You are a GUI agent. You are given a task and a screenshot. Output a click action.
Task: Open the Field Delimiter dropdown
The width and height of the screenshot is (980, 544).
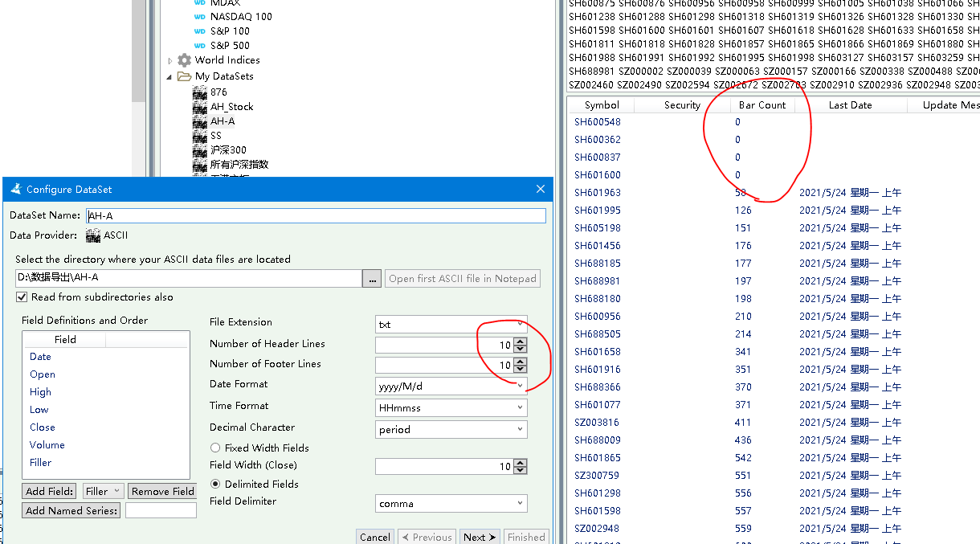click(x=519, y=504)
